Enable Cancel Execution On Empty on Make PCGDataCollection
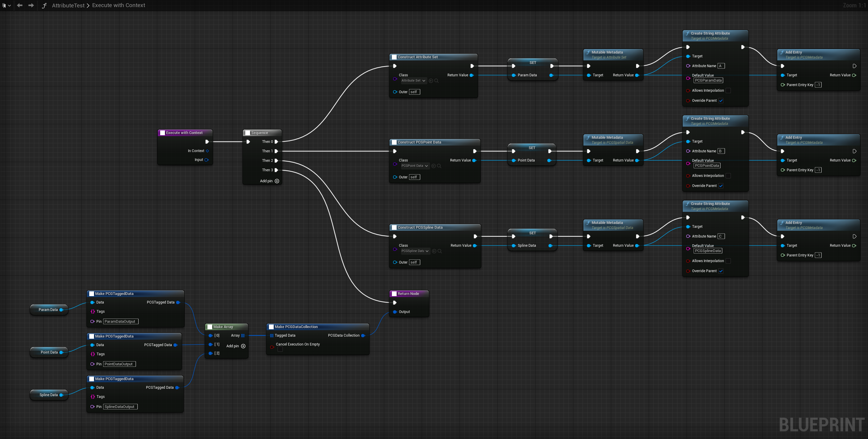This screenshot has width=868, height=439. point(280,349)
